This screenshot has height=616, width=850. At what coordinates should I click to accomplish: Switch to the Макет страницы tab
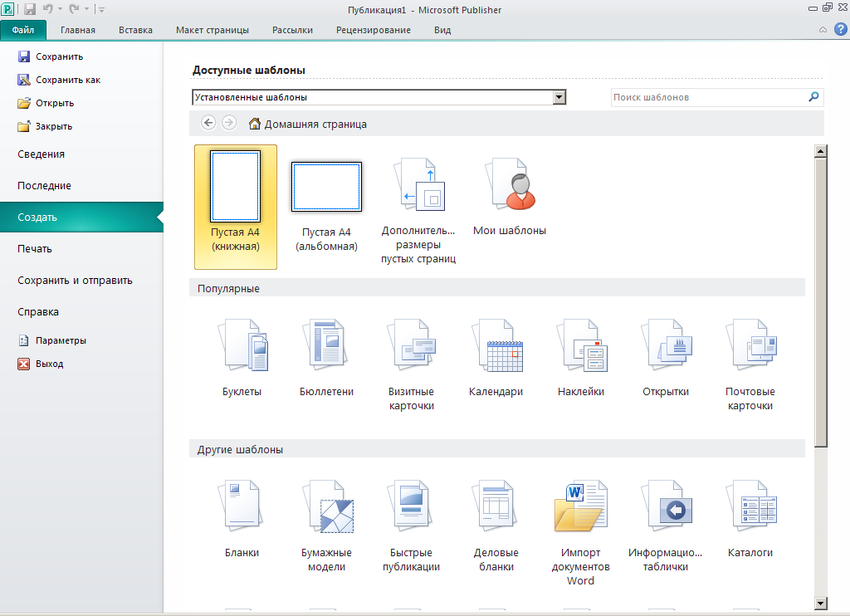212,30
